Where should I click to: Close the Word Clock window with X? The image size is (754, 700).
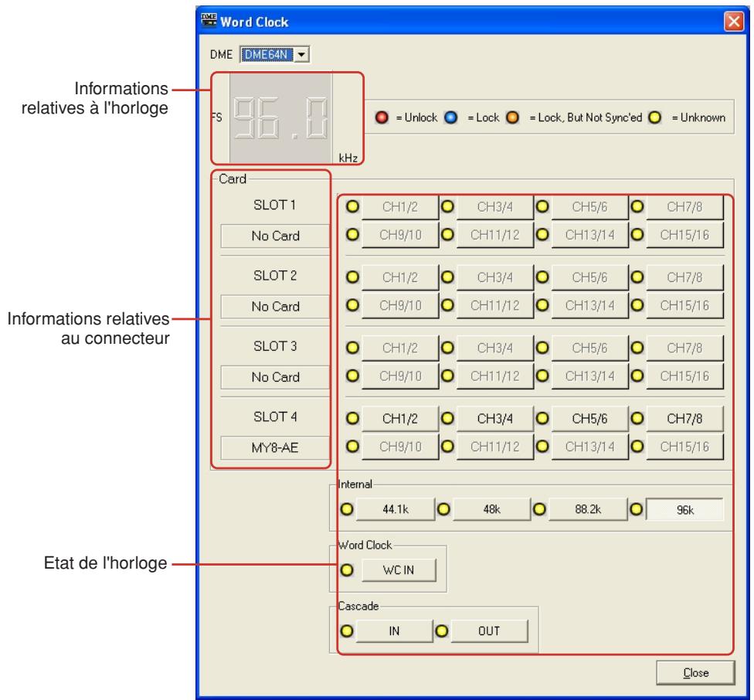pos(734,22)
